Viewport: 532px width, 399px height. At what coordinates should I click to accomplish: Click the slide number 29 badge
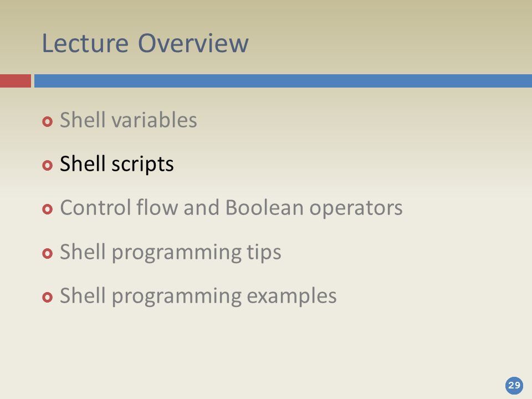click(514, 386)
